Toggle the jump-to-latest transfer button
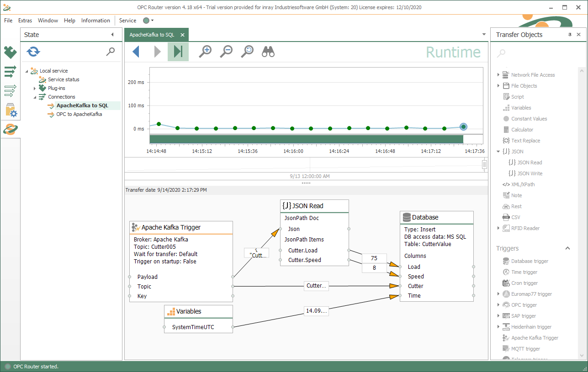Viewport: 588px width, 372px height. click(178, 52)
